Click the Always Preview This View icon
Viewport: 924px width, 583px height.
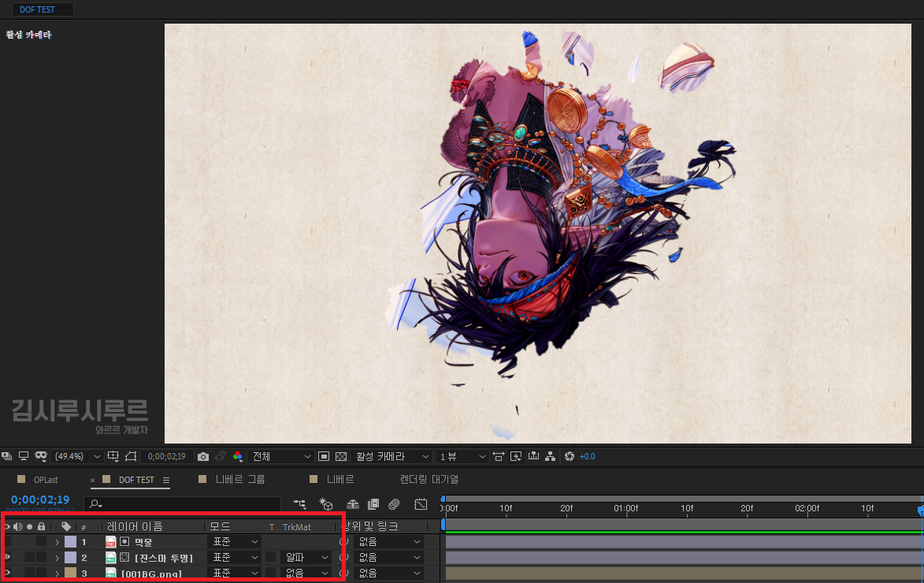tap(7, 456)
